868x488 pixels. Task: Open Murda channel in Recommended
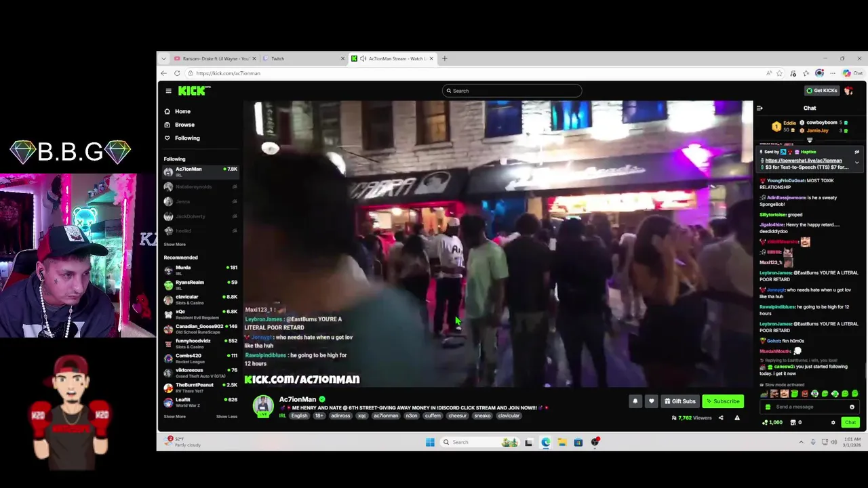point(201,270)
